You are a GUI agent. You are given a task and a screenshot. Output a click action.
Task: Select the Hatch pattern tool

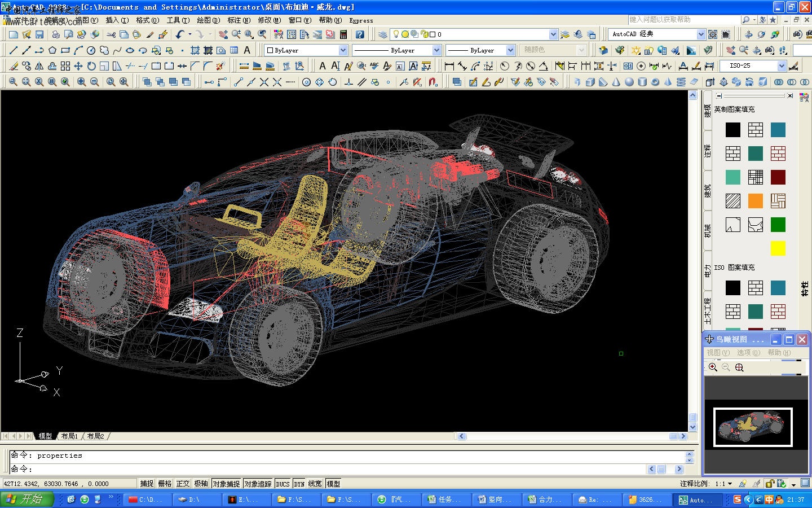(x=195, y=50)
